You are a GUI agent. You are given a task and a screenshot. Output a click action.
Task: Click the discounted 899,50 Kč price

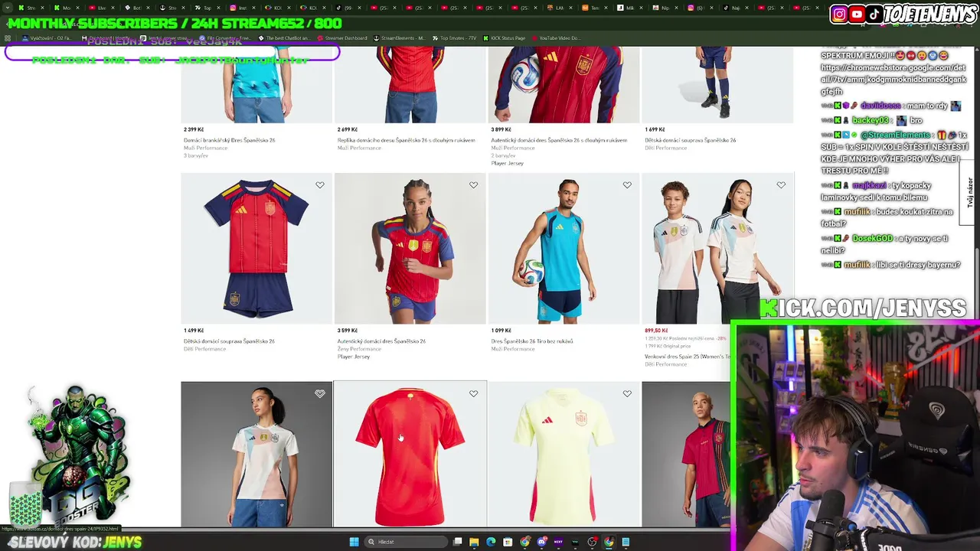coord(656,331)
